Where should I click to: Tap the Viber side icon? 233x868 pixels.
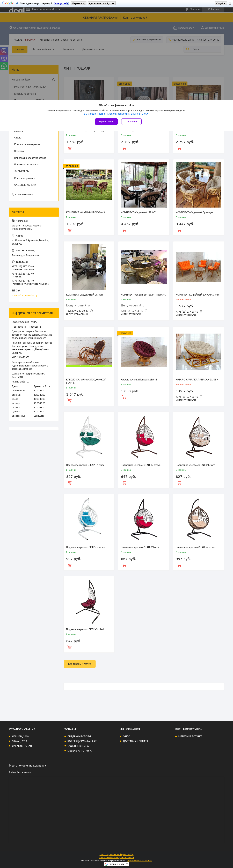[4, 58]
